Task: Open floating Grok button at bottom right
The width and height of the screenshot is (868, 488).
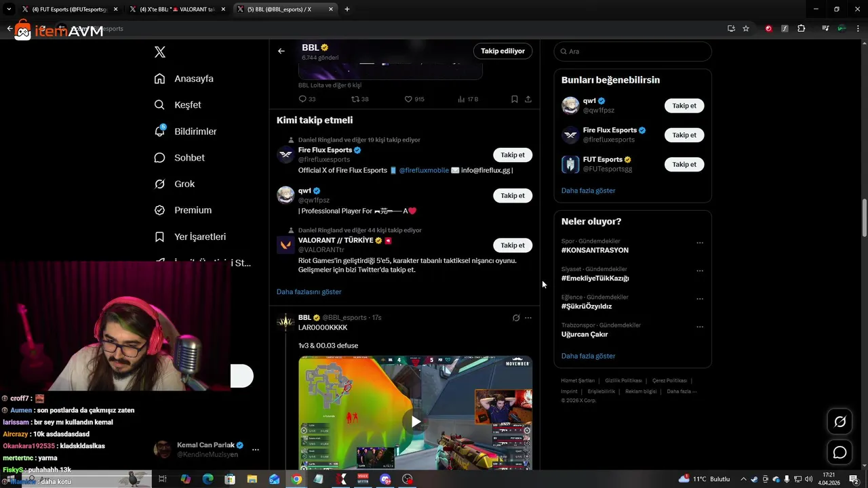Action: 840,422
